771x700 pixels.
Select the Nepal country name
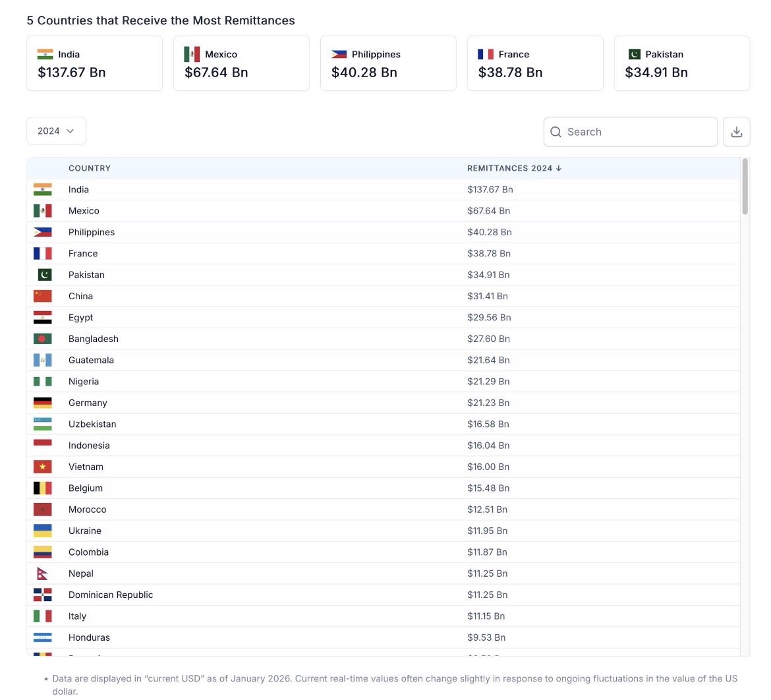(x=81, y=573)
